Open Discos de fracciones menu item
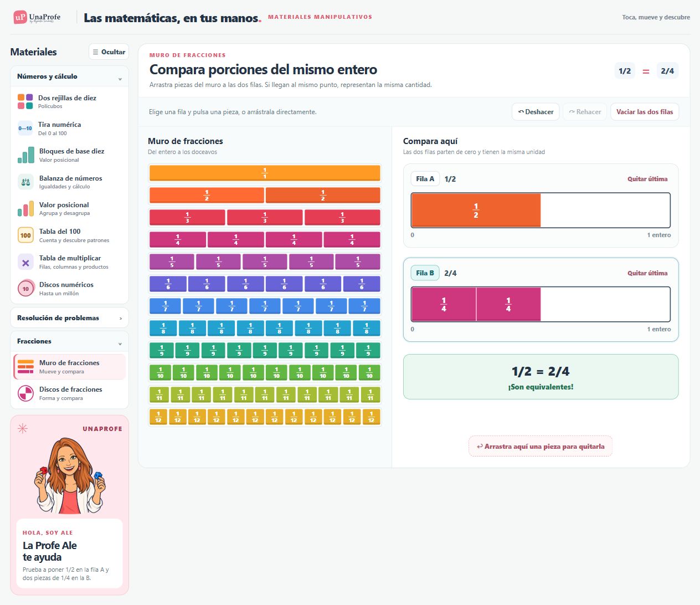Viewport: 700px width, 605px height. [70, 393]
